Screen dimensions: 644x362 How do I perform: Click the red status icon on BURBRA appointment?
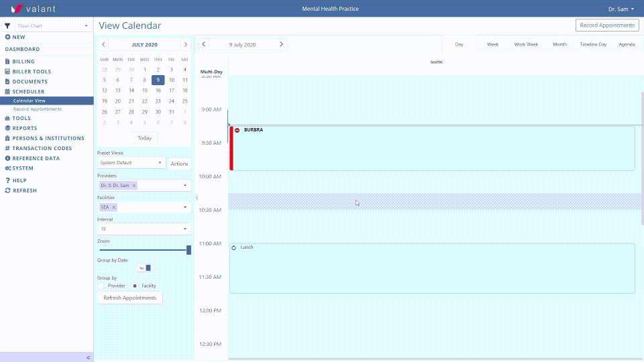click(237, 130)
